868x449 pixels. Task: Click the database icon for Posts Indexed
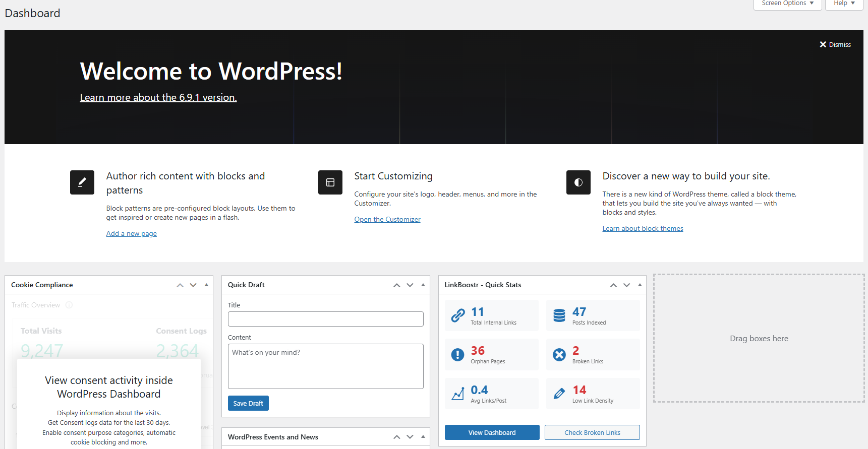pos(559,315)
